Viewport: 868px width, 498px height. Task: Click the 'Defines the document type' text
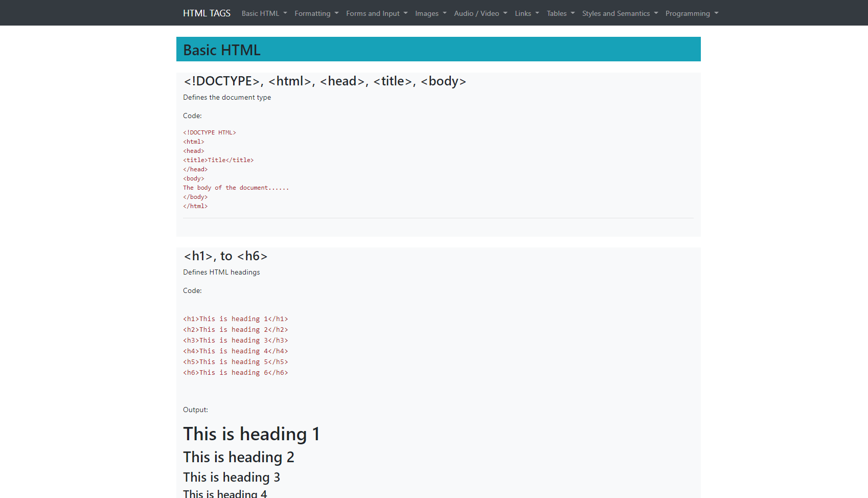(x=227, y=97)
